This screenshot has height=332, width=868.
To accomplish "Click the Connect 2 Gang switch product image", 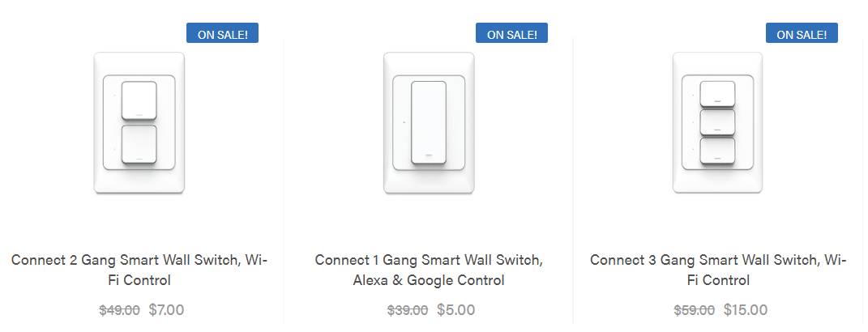I will pos(139,123).
